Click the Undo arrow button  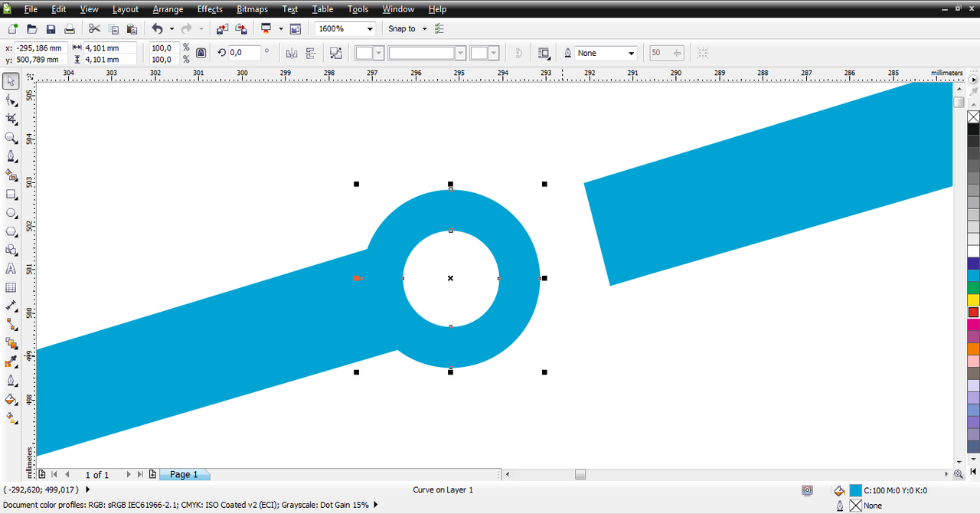157,29
